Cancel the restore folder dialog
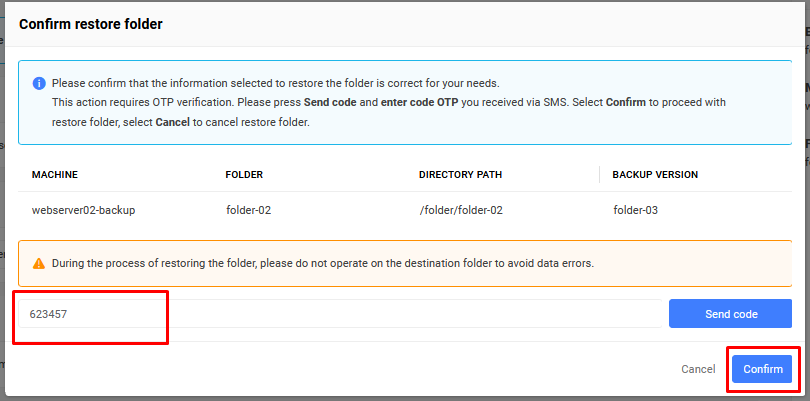This screenshot has width=810, height=401. (x=698, y=369)
